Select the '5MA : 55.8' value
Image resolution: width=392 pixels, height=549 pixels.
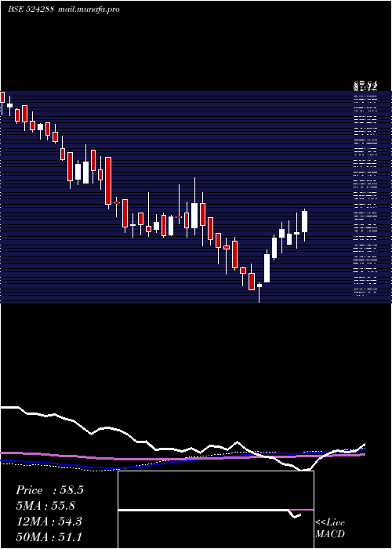pos(45,506)
